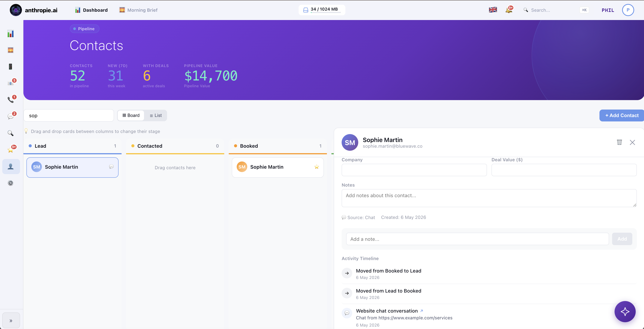Open the Morning Brief top navigation item
Image resolution: width=644 pixels, height=329 pixels.
(138, 10)
